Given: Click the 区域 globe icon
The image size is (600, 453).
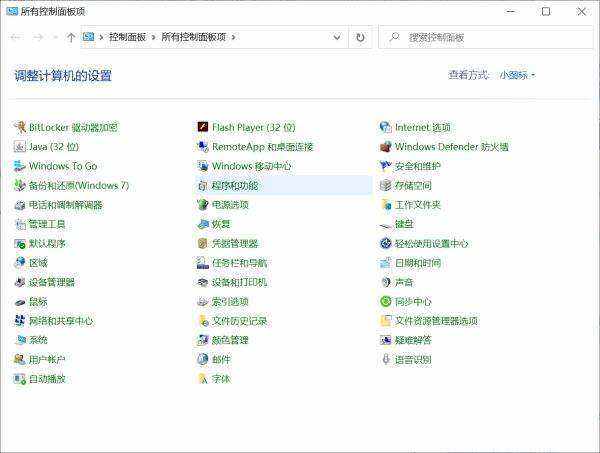Looking at the screenshot, I should pos(20,263).
